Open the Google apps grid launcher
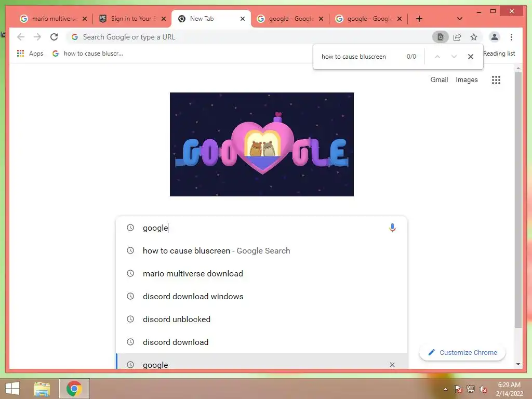 pos(496,79)
